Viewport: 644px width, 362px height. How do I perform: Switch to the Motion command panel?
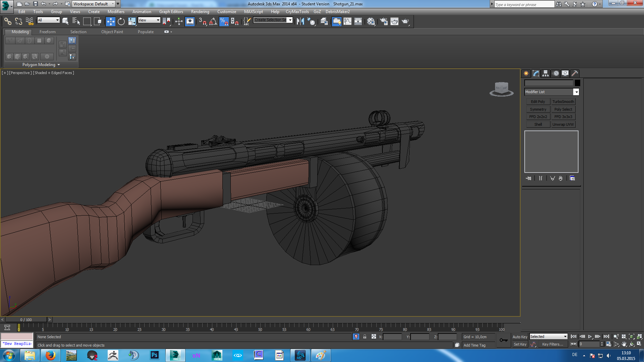point(555,73)
